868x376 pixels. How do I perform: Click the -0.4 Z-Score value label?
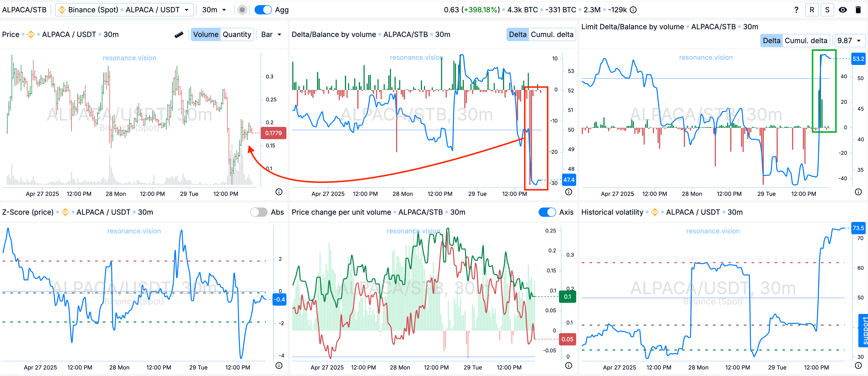[279, 299]
